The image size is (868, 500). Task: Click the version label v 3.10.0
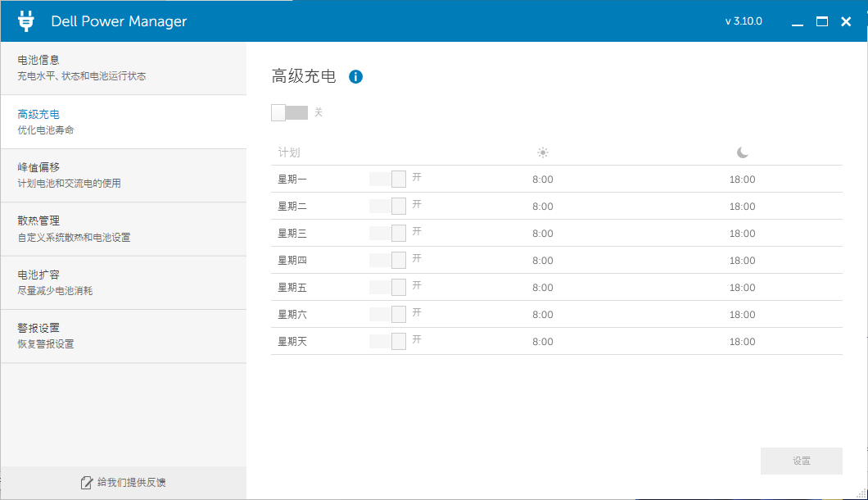tap(744, 21)
